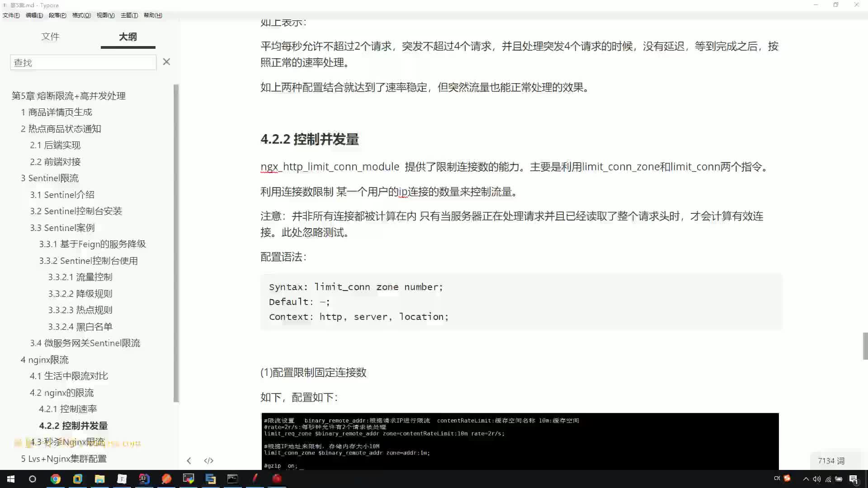Open the red round recorder taskbar icon
The width and height of the screenshot is (868, 488).
pyautogui.click(x=277, y=479)
